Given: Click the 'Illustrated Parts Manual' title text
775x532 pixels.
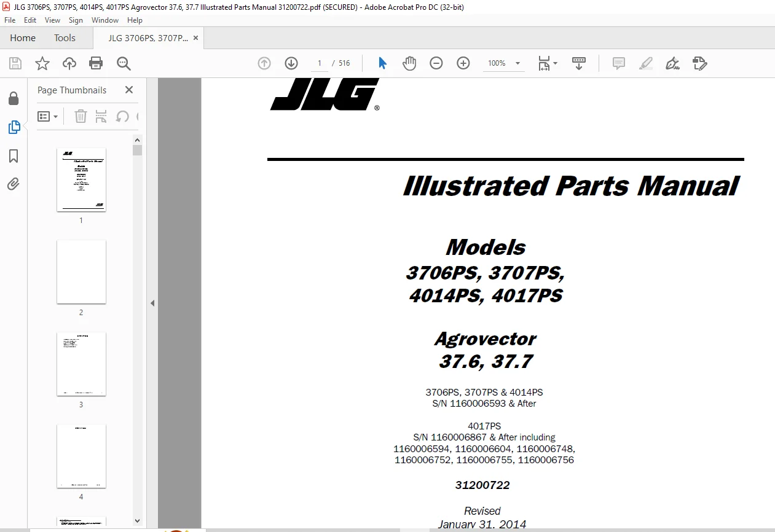Looking at the screenshot, I should click(x=570, y=186).
